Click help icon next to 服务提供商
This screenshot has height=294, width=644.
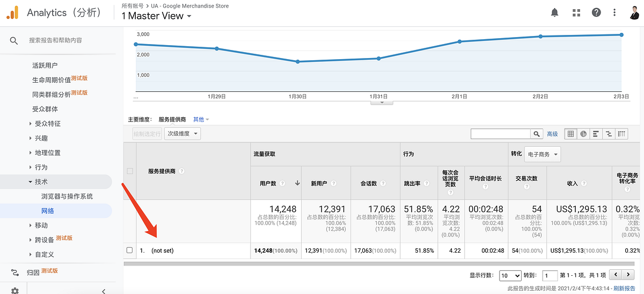coord(181,171)
